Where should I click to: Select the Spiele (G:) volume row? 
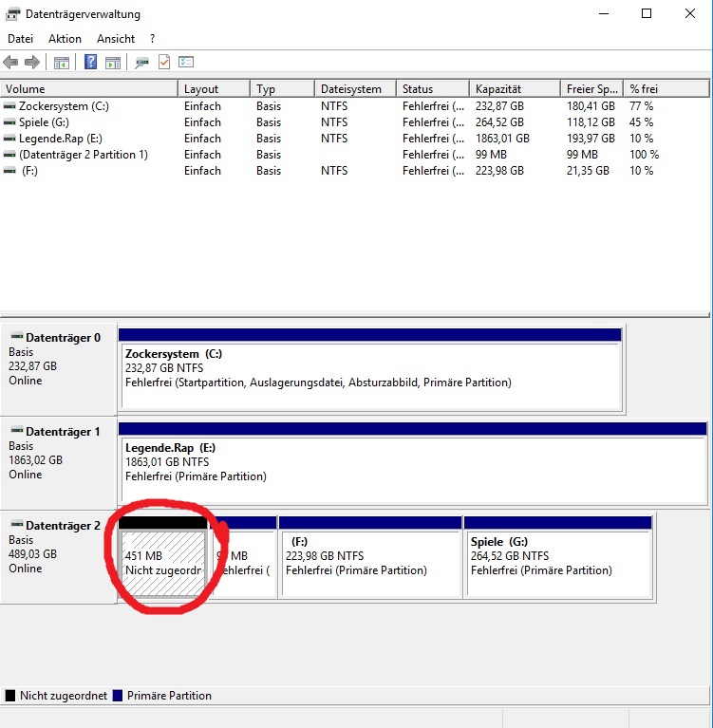pyautogui.click(x=355, y=122)
